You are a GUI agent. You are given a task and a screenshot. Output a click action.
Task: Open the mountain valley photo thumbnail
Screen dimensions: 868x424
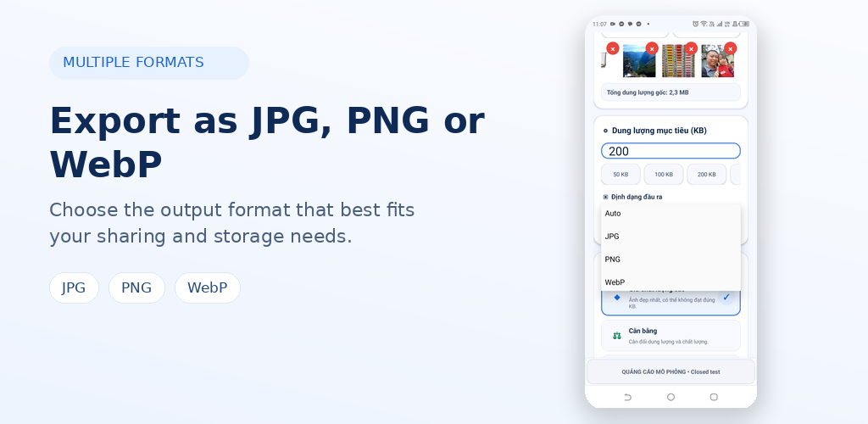pyautogui.click(x=639, y=61)
